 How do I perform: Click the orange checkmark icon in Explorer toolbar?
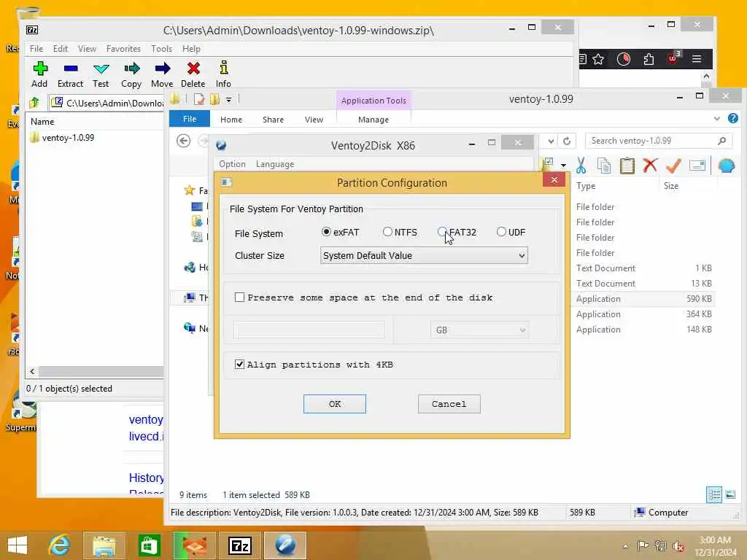click(673, 166)
